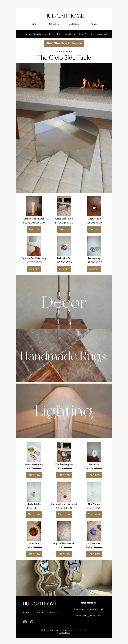Click Shop now under Clarke Pitcher

pyautogui.click(x=34, y=514)
